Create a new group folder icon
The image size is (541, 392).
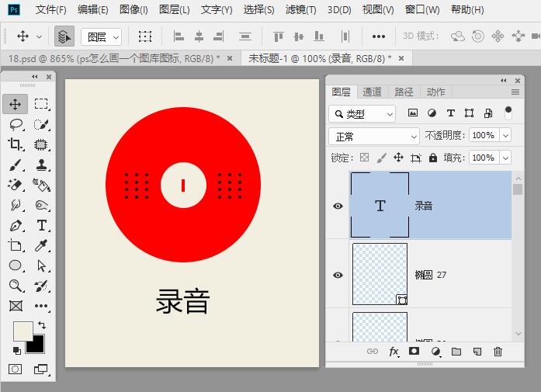(456, 352)
